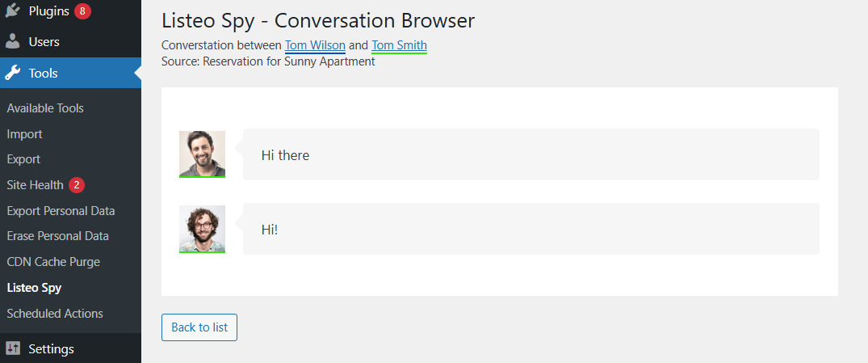Image resolution: width=868 pixels, height=363 pixels.
Task: Click the Settings sliders icon
Action: pos(13,349)
